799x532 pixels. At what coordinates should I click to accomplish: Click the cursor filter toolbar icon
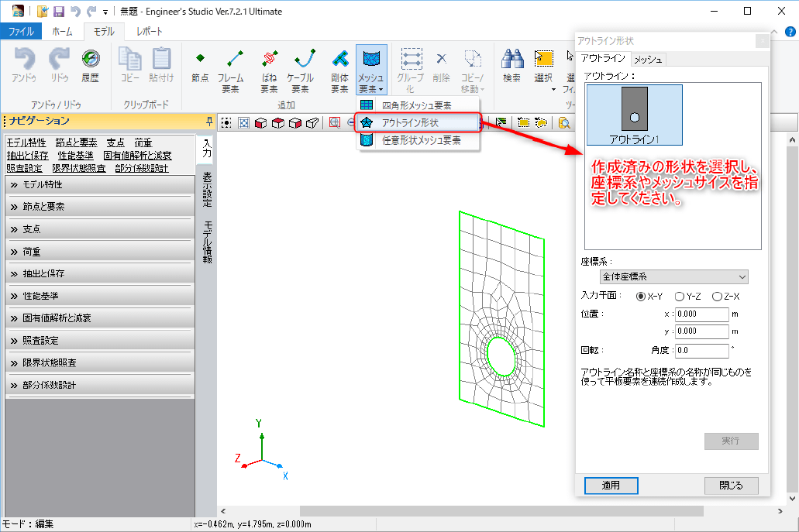tap(501, 122)
